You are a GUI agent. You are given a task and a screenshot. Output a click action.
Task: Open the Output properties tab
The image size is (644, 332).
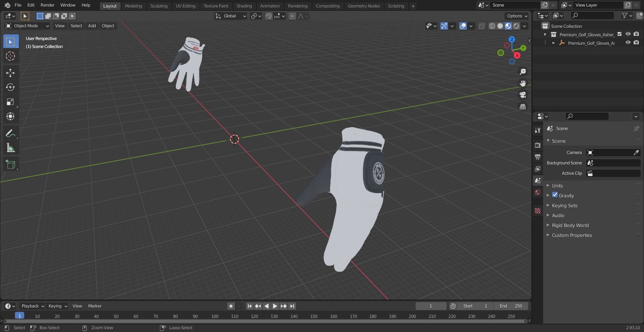537,157
